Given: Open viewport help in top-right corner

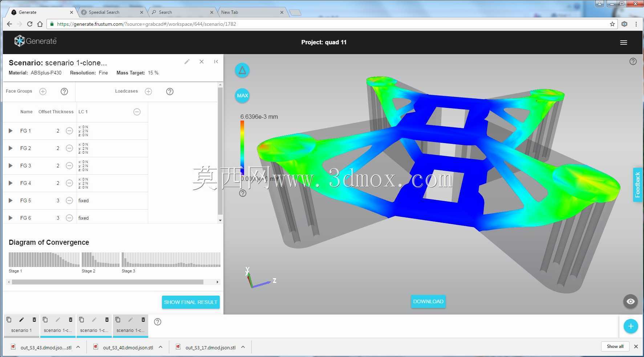Looking at the screenshot, I should (x=633, y=61).
